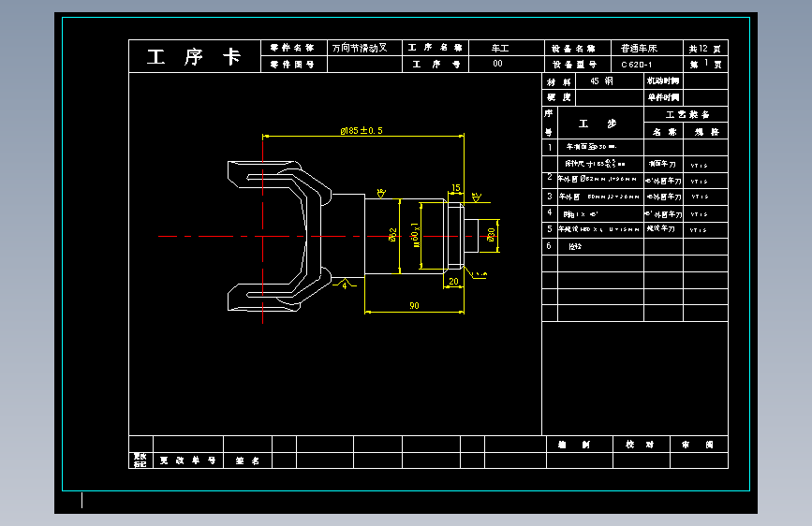Click the '硬度' label cell

click(x=559, y=97)
